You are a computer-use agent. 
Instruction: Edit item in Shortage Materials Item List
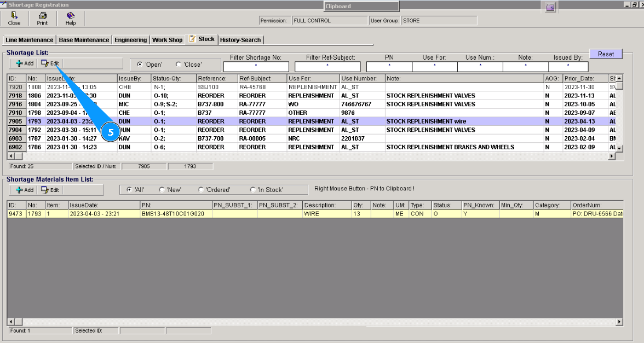[50, 190]
